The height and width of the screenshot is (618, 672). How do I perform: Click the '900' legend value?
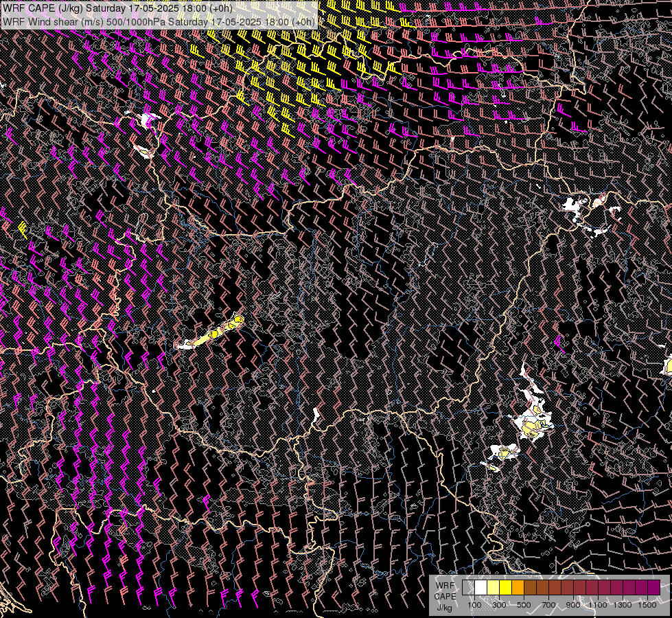point(573,605)
